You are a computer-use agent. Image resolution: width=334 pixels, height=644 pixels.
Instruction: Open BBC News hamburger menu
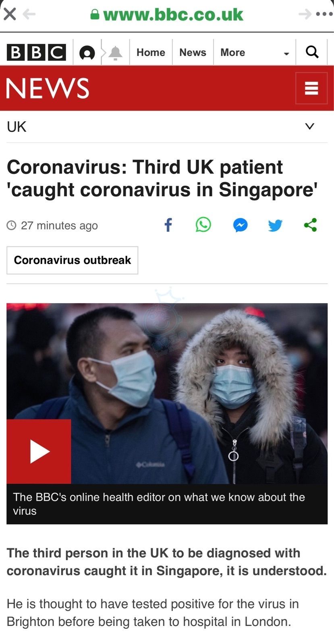pyautogui.click(x=311, y=88)
